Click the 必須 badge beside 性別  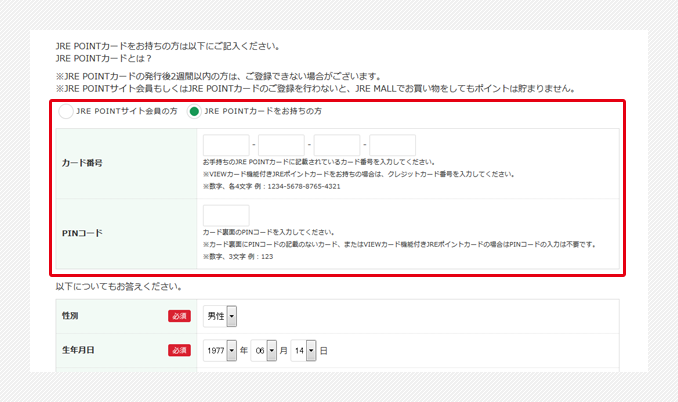pyautogui.click(x=179, y=316)
